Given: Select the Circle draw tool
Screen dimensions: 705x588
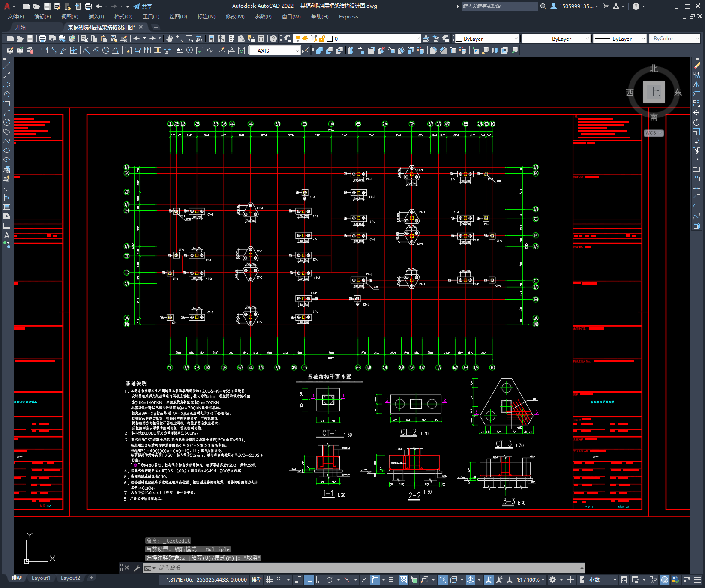Looking at the screenshot, I should click(7, 122).
